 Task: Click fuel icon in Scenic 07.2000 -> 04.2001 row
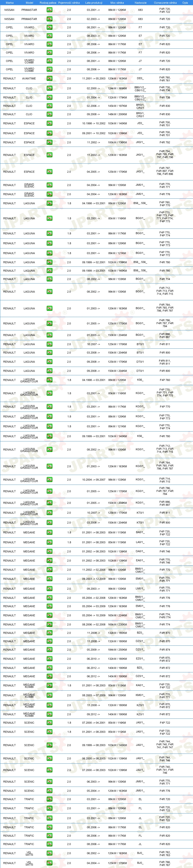pyautogui.click(x=50, y=722)
